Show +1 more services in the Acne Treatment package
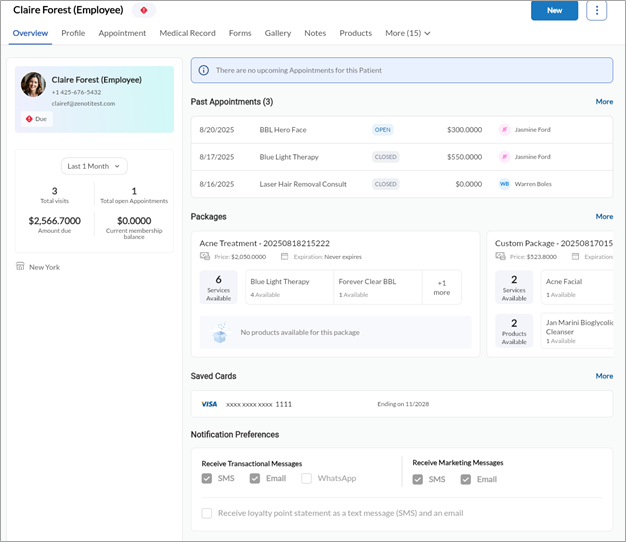 point(442,287)
